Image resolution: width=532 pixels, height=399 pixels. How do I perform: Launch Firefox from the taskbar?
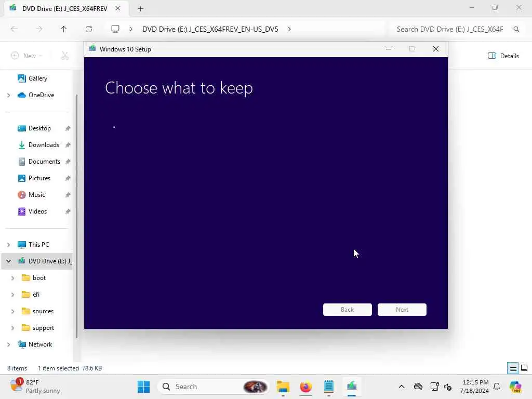[305, 387]
